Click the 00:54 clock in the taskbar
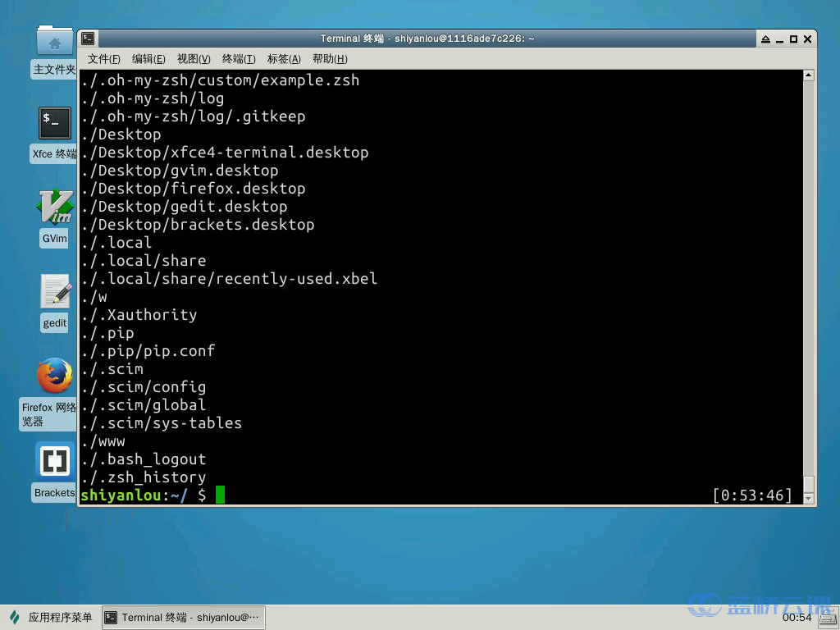This screenshot has width=840, height=630. (797, 617)
